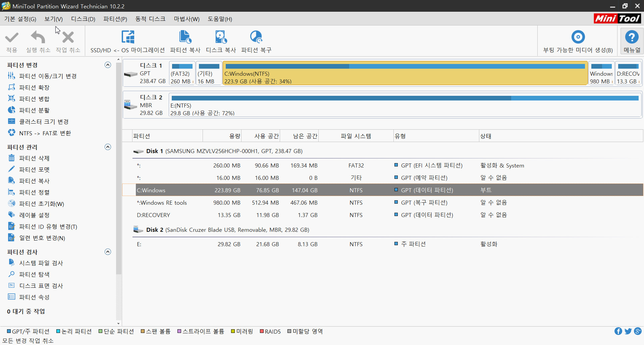Collapse the 파티션 검사 section
The height and width of the screenshot is (345, 644).
108,252
